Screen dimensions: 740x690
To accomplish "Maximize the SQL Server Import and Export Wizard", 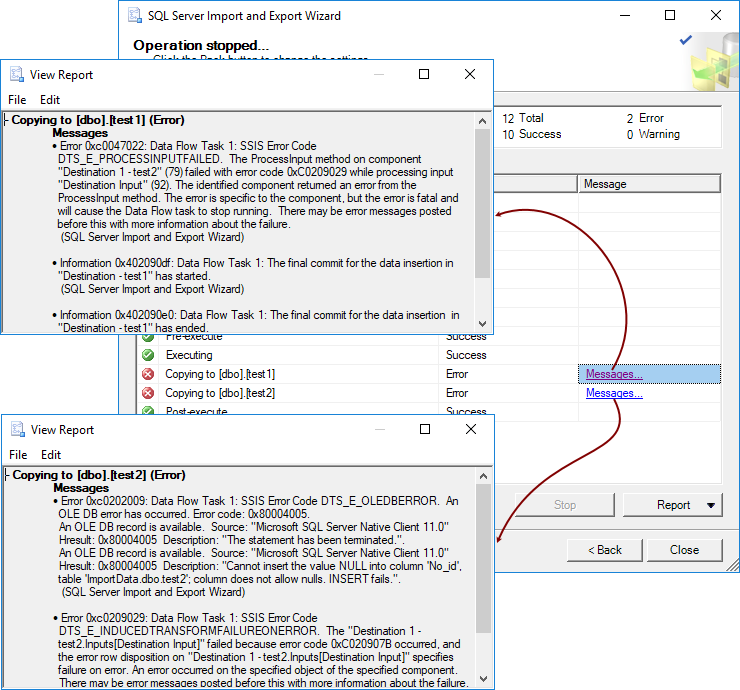I will pos(670,15).
